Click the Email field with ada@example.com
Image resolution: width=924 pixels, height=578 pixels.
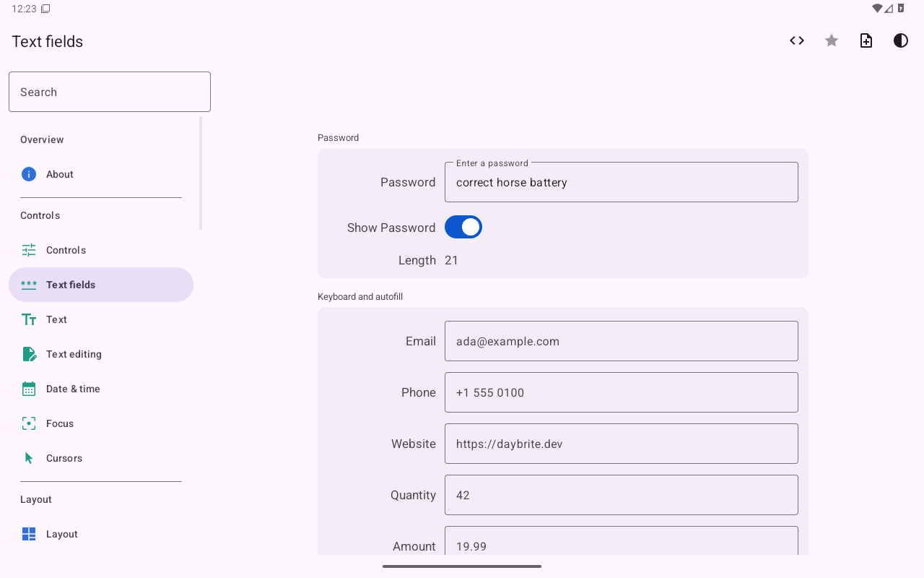coord(622,341)
